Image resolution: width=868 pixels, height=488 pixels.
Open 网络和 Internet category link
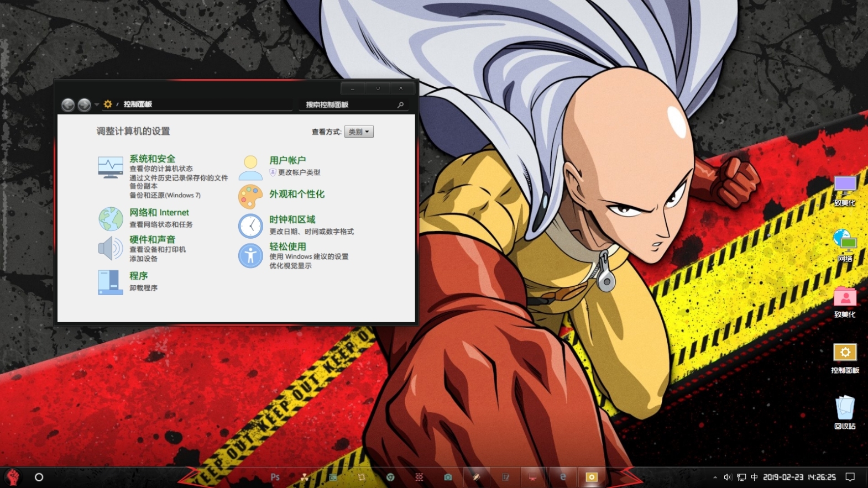click(x=159, y=212)
